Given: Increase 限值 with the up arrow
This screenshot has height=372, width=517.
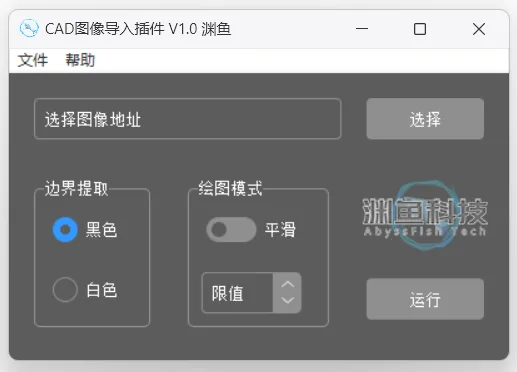Looking at the screenshot, I should (x=287, y=284).
